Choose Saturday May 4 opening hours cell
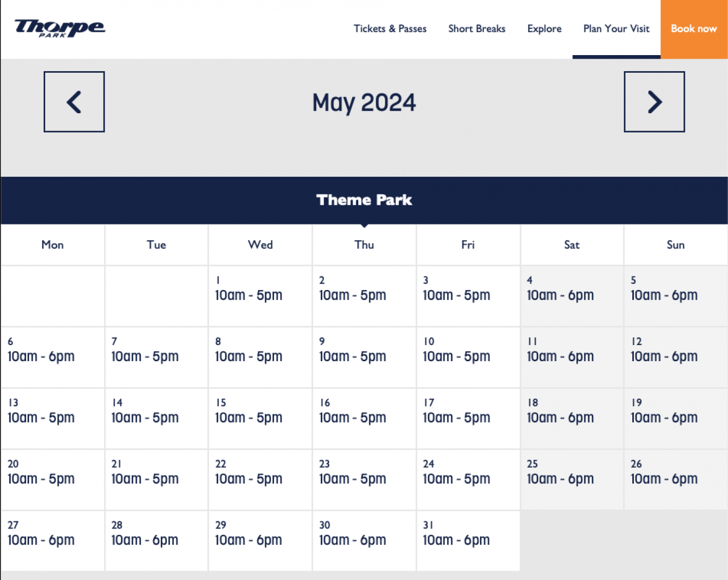 coord(571,296)
